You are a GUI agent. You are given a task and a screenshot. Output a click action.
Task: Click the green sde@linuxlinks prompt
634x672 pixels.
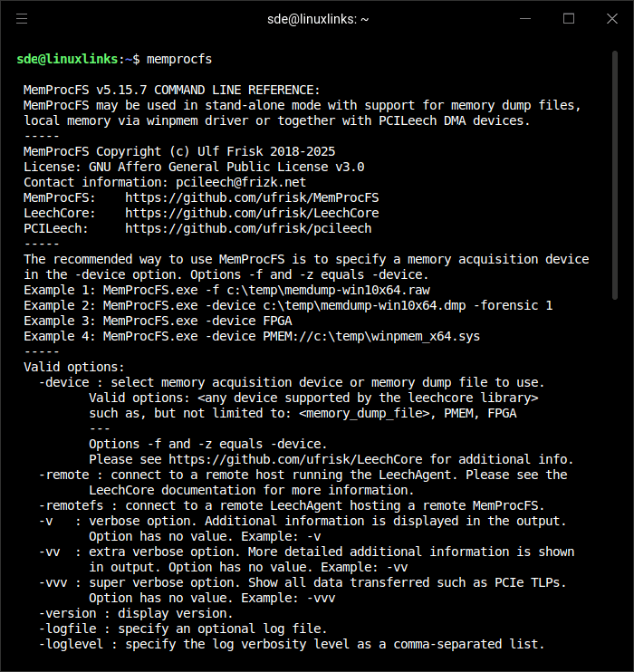(67, 59)
